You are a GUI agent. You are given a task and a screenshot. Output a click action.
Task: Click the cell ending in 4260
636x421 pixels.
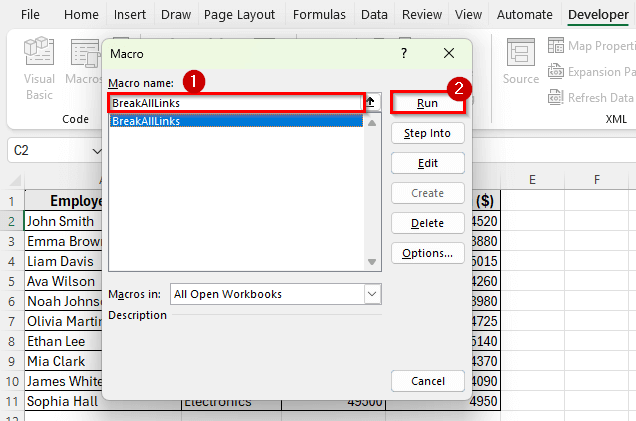(x=486, y=281)
